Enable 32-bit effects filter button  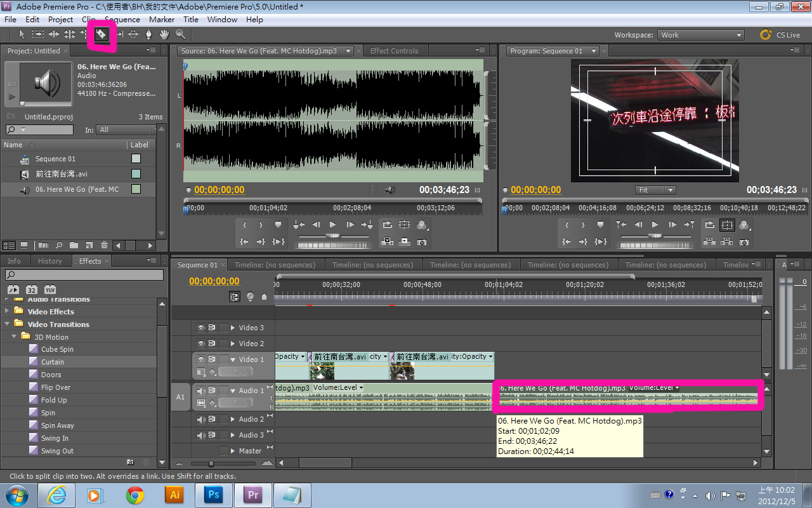coord(32,290)
